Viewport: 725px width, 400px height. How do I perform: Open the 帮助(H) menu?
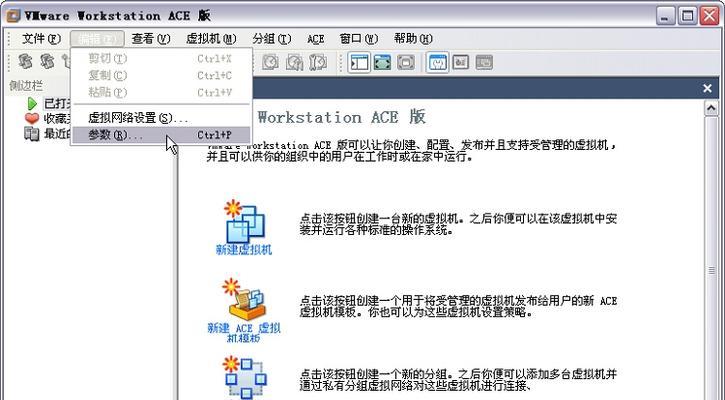pos(413,39)
